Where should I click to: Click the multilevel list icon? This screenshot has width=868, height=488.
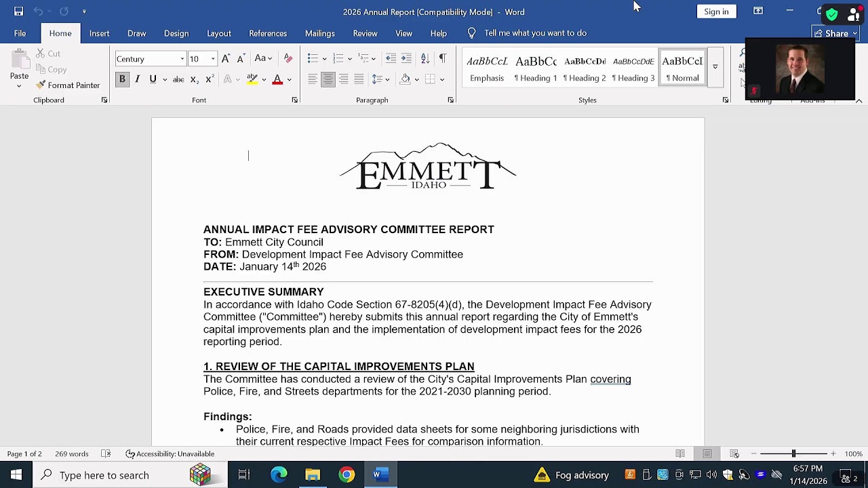(x=364, y=59)
